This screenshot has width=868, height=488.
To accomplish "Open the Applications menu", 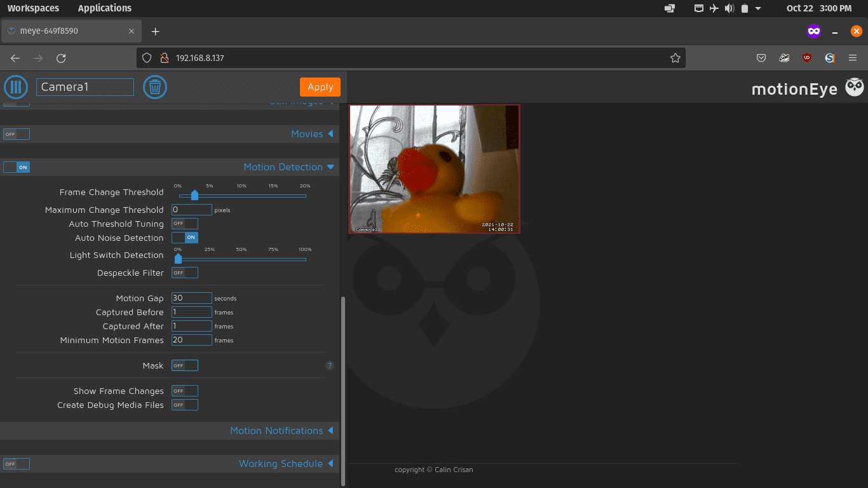I will 105,8.
